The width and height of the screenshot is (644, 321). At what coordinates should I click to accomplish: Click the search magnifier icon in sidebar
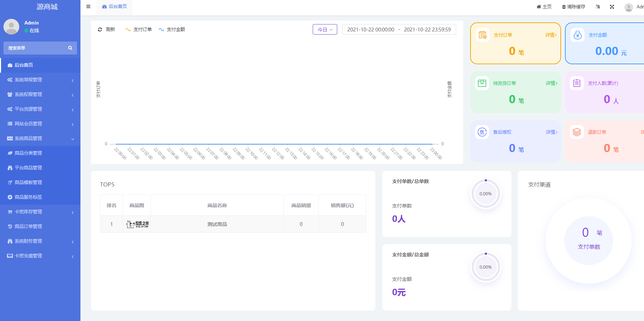coord(70,48)
